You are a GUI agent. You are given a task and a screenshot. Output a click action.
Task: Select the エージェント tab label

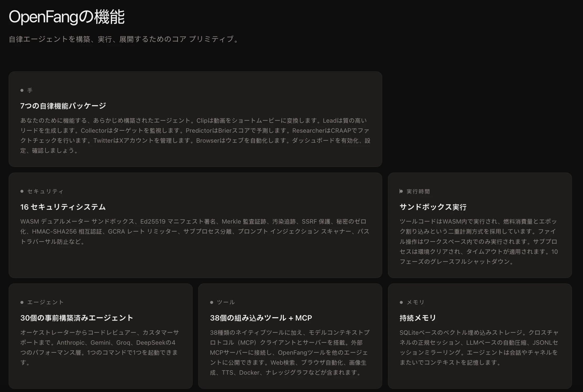45,302
